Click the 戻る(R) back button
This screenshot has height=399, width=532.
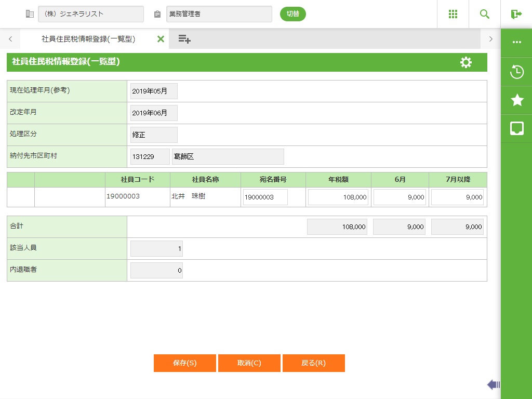click(x=313, y=363)
